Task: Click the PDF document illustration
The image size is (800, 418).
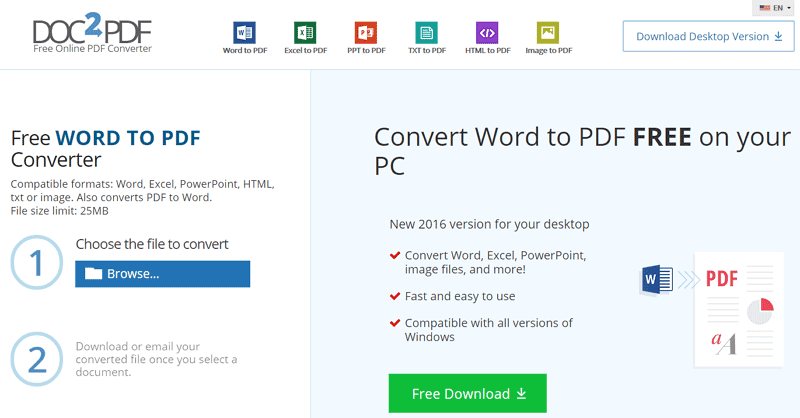Action: [x=739, y=309]
